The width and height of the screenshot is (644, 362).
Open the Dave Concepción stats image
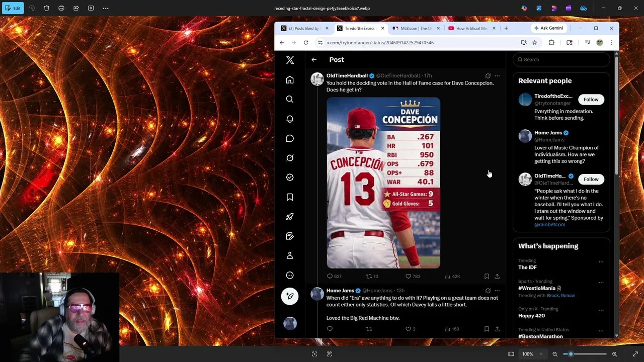383,183
